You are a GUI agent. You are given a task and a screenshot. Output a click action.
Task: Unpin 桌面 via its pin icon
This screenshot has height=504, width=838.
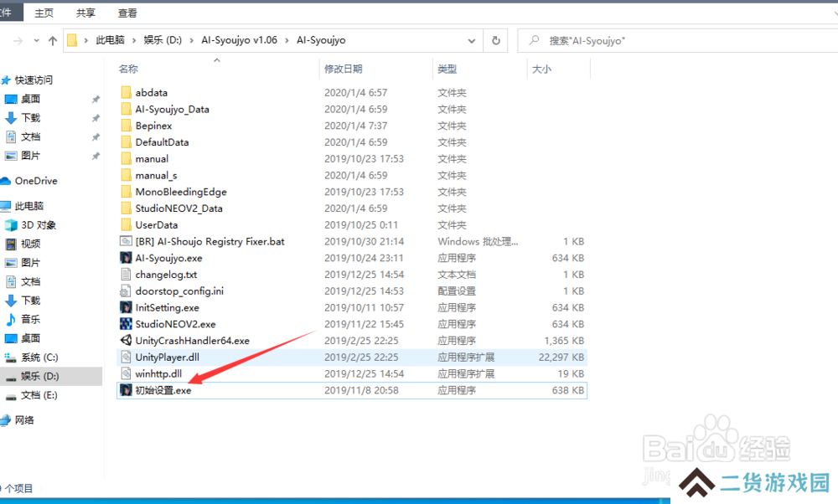point(96,100)
